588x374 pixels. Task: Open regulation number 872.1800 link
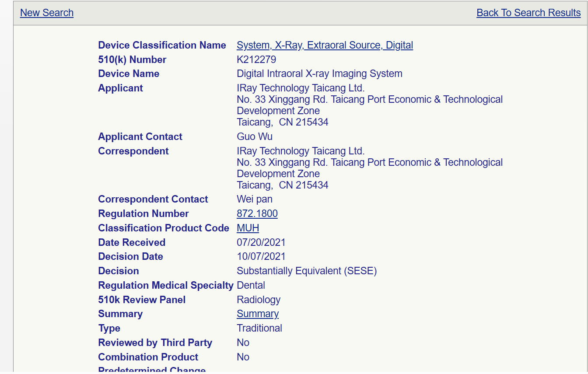257,213
